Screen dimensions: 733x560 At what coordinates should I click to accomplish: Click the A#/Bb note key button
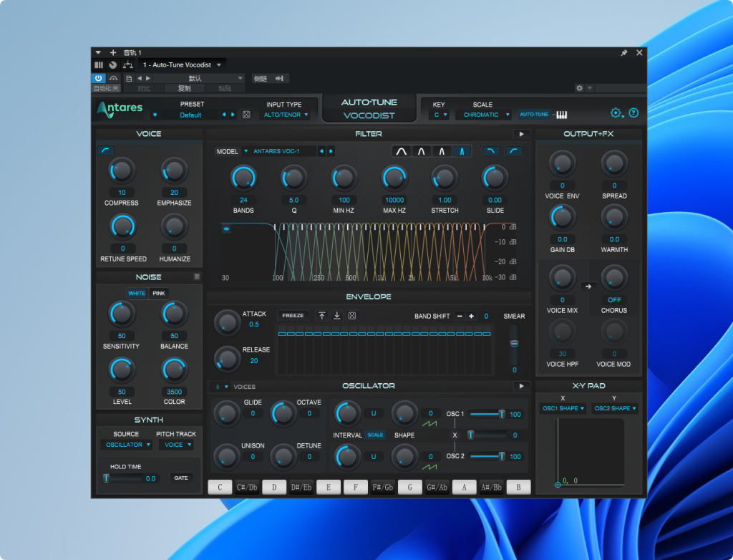[x=491, y=487]
